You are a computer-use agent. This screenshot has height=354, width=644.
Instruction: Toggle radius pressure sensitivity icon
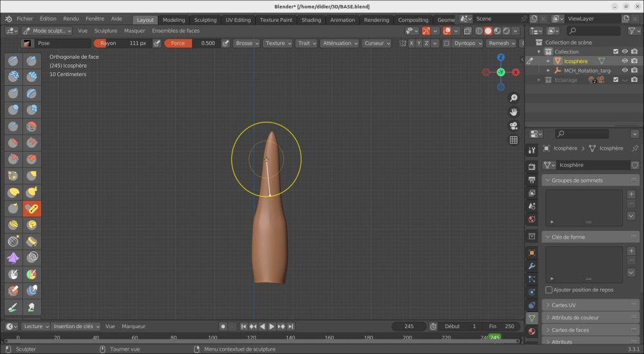tap(156, 43)
